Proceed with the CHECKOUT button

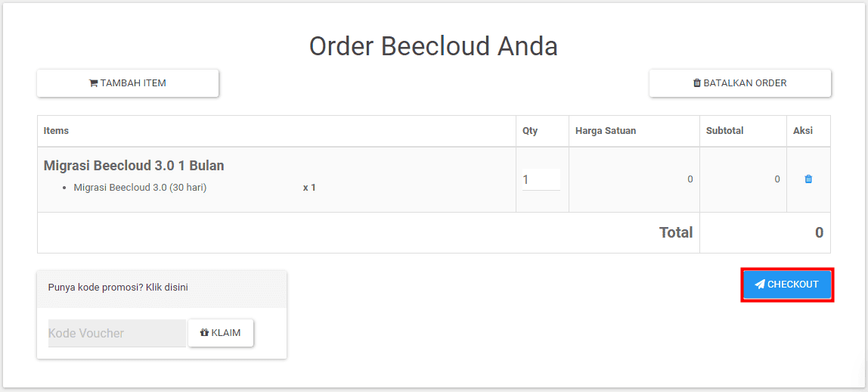pos(787,285)
